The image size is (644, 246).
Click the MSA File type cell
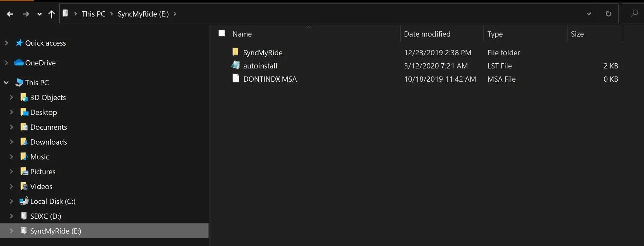pos(502,79)
